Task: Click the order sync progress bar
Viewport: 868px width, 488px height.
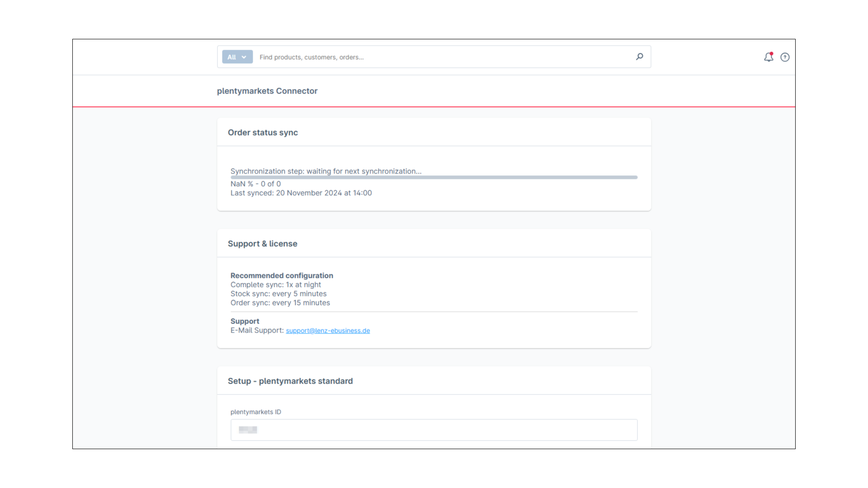Action: [x=434, y=178]
